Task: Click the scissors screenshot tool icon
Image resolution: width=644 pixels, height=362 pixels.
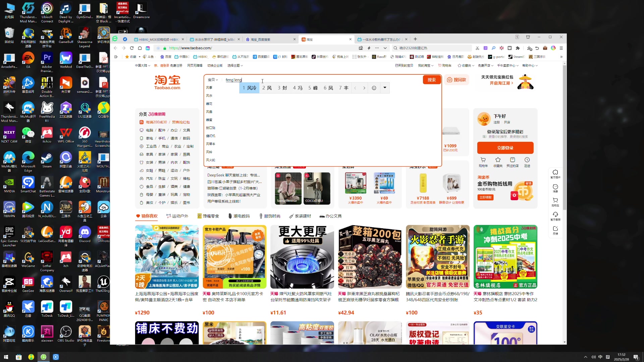Action: click(x=477, y=48)
